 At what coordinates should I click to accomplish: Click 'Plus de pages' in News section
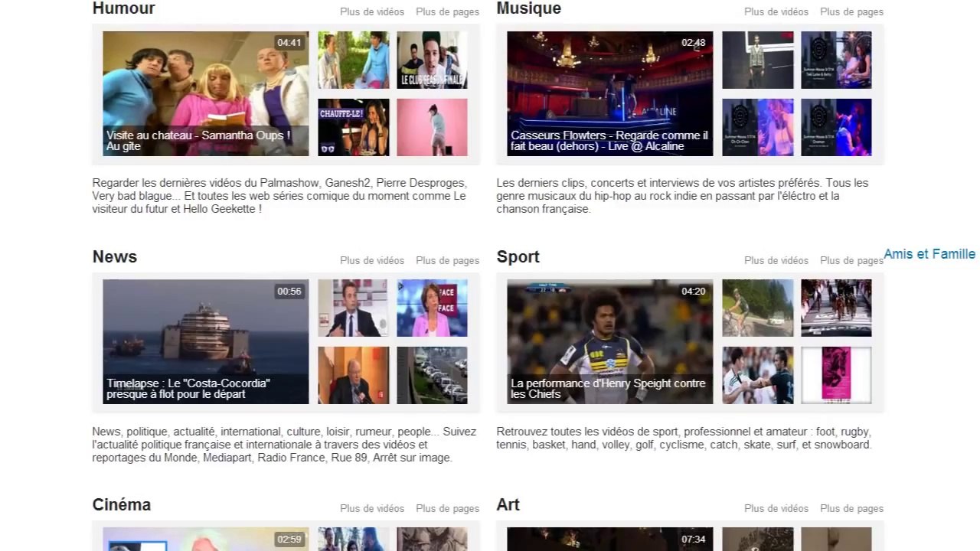click(447, 260)
